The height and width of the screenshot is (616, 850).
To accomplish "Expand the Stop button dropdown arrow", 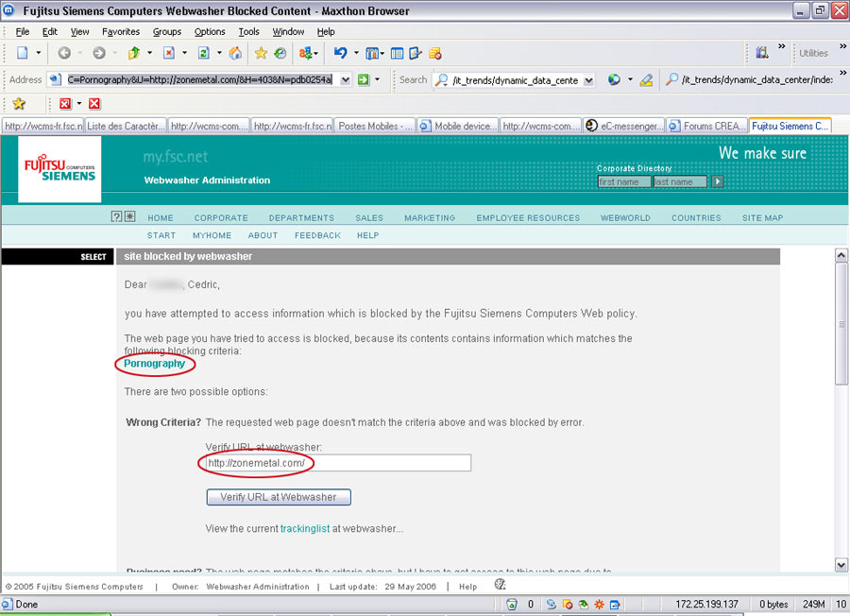I will 184,53.
